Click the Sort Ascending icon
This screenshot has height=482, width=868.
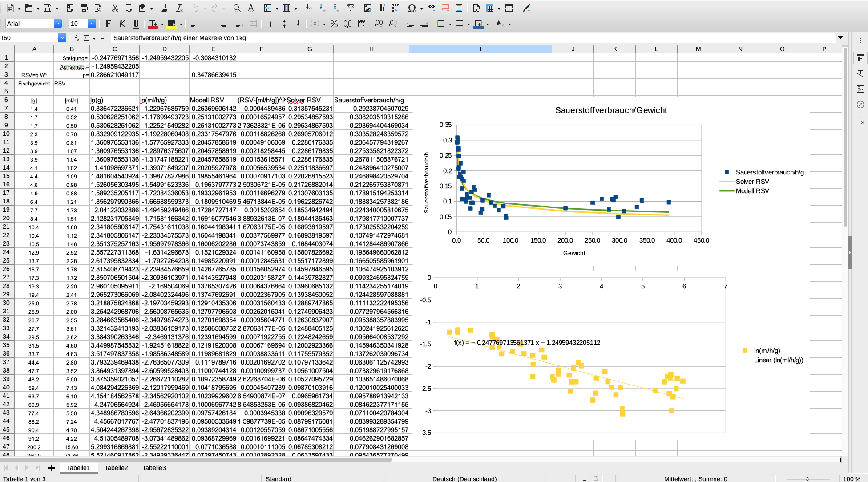pos(323,8)
